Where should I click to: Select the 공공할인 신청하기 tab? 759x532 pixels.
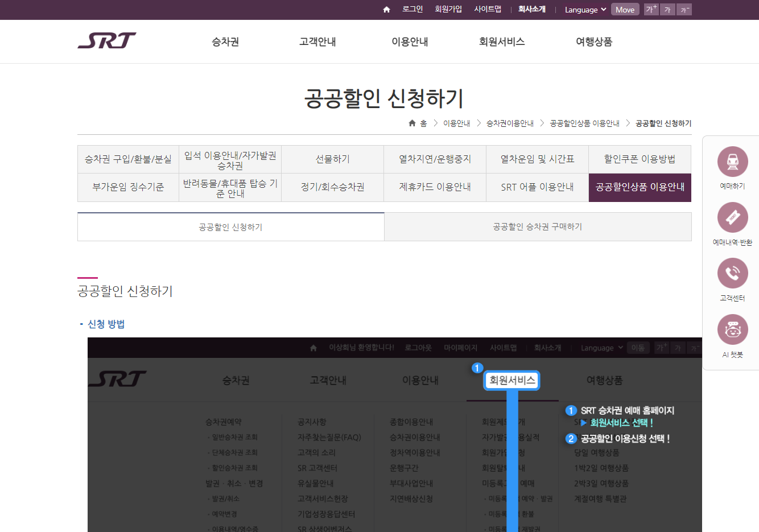tap(231, 227)
